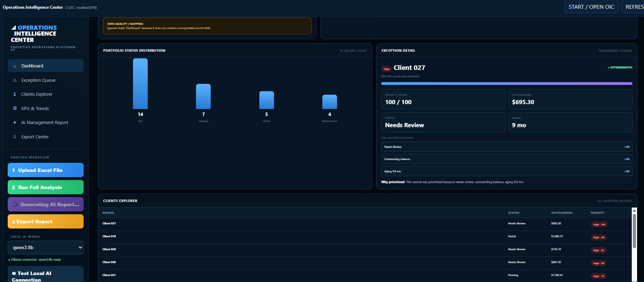Open the Dashboard menu item

pos(45,66)
